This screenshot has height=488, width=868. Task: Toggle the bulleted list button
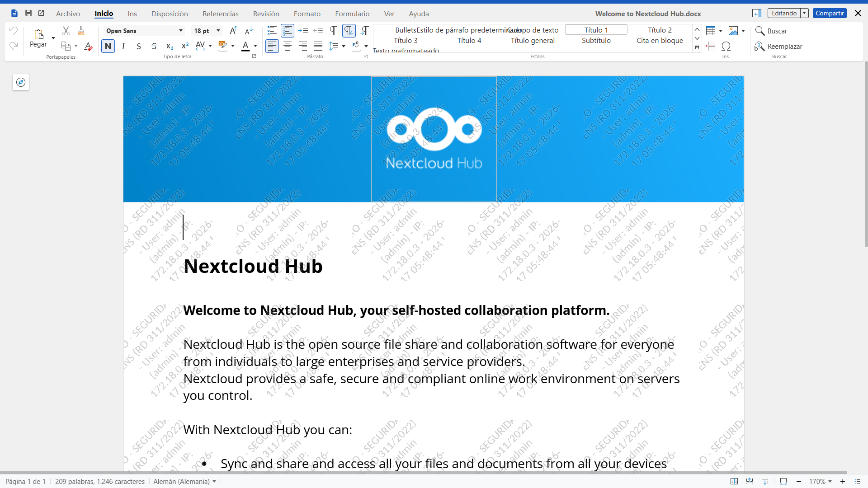pyautogui.click(x=272, y=31)
